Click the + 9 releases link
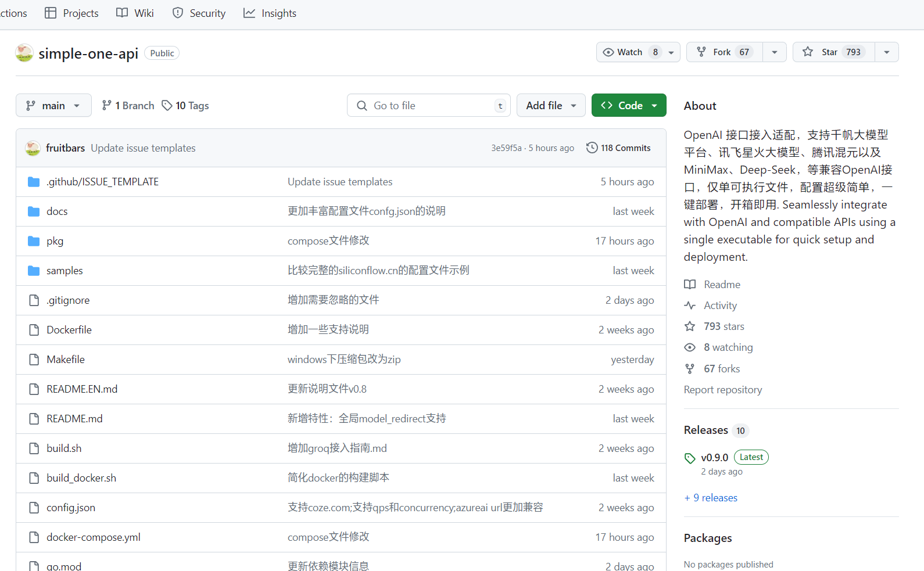 pyautogui.click(x=711, y=498)
